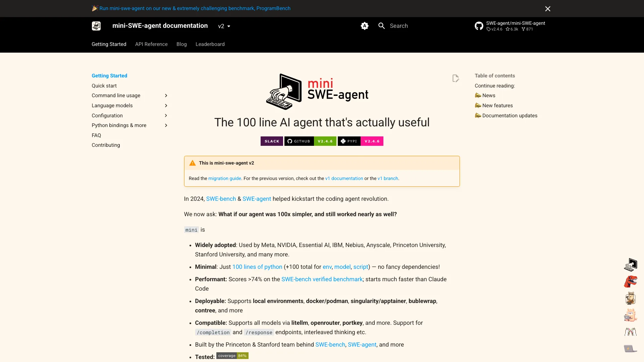The image size is (644, 362).
Task: Open Quick start in the sidebar
Action: tap(104, 86)
